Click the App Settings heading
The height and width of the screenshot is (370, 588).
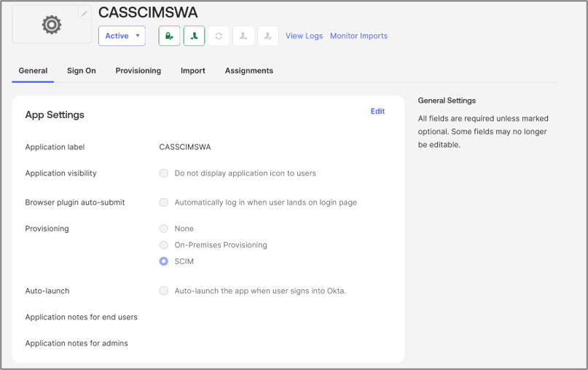tap(55, 114)
